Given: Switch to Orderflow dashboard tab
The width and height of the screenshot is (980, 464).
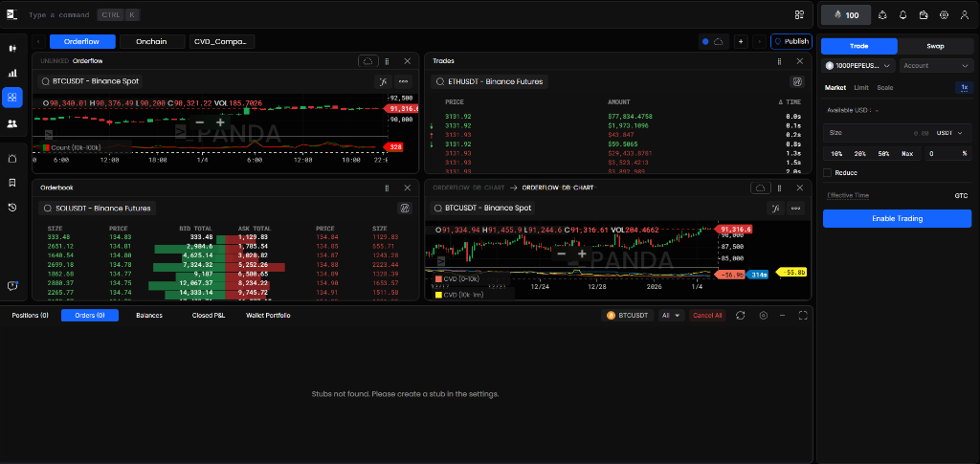Looking at the screenshot, I should (82, 42).
